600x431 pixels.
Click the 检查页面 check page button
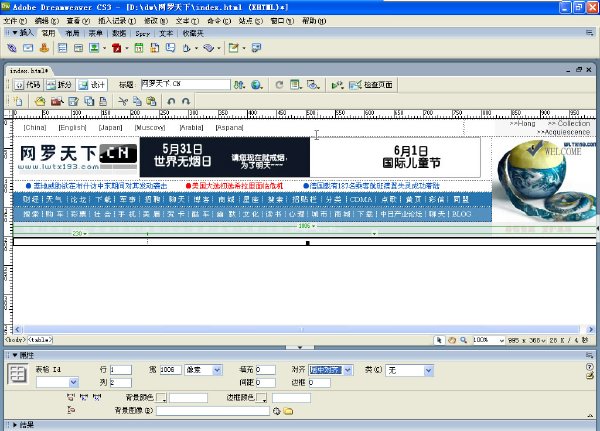click(x=371, y=85)
